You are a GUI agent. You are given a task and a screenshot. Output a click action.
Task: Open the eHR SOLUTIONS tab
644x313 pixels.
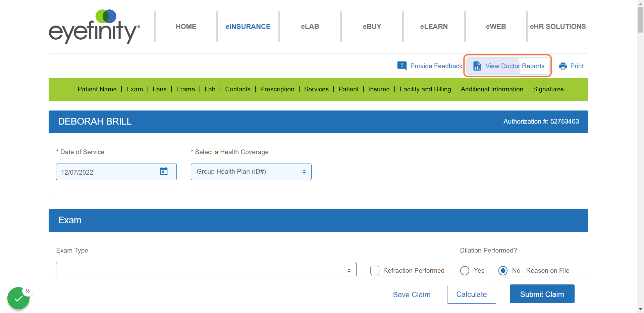[x=558, y=27]
